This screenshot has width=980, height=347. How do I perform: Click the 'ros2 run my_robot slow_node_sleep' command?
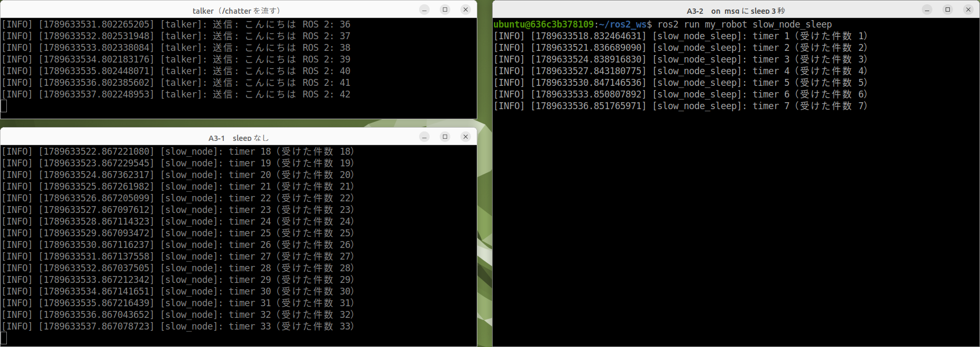tap(745, 24)
